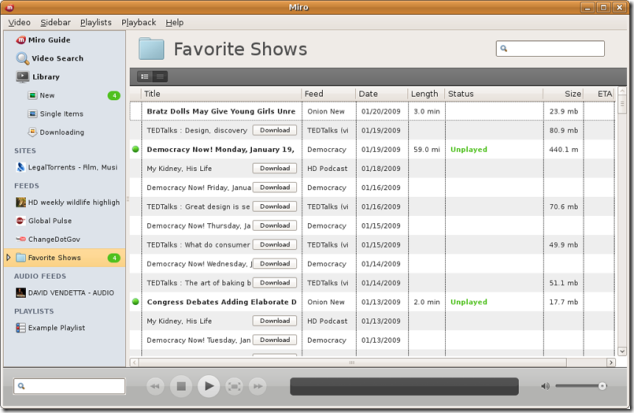Click the playback progress bar
This screenshot has width=634, height=413.
(x=404, y=386)
